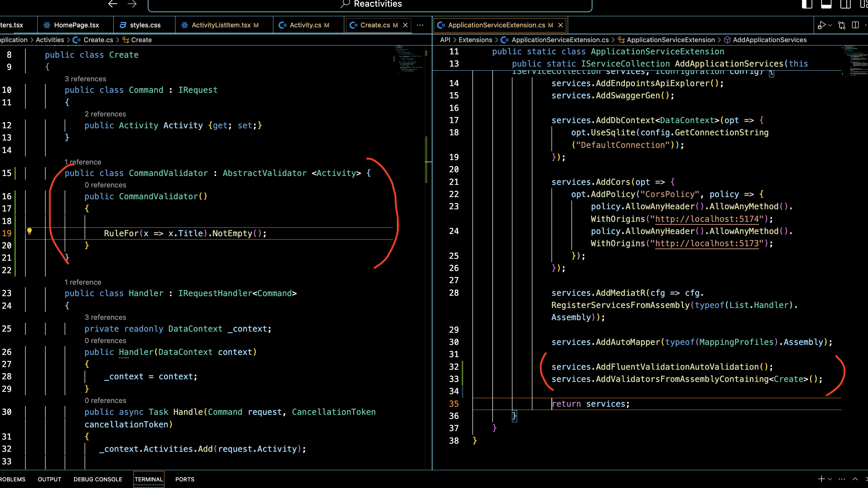868x488 pixels.
Task: Open the left editor group's more actions ellipsis
Action: pyautogui.click(x=420, y=25)
